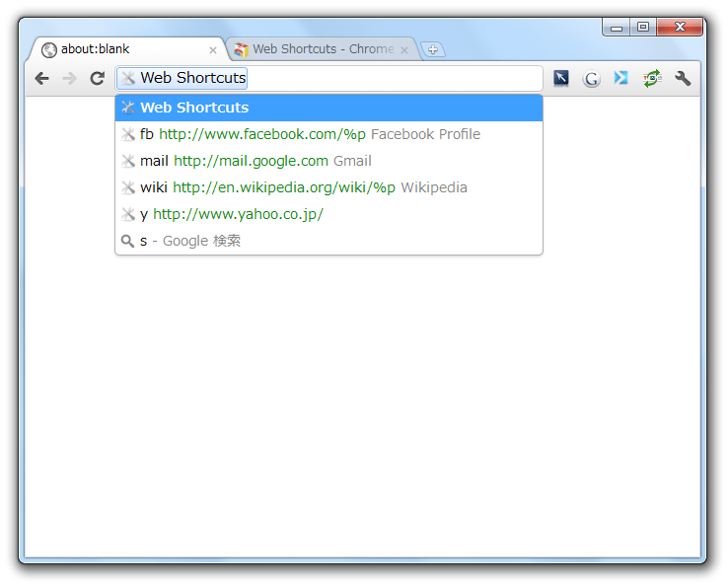Click the Google 'G' extension icon

[x=591, y=79]
